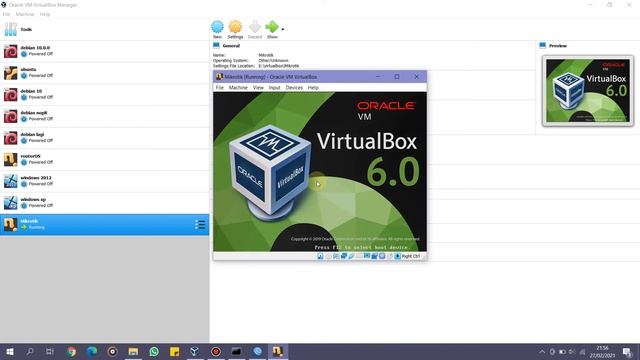Screen dimensions: 640x360
Task: Select the ubuntu virtual machine
Action: 104,73
